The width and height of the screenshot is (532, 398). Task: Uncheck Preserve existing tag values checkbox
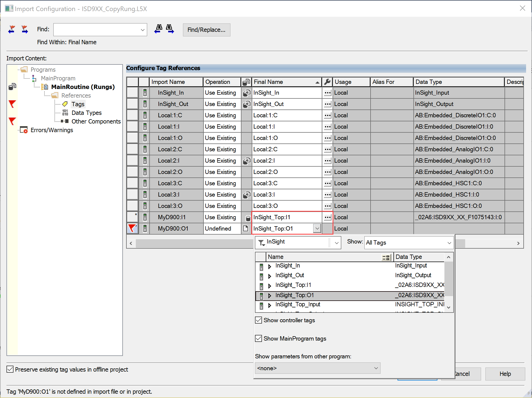tap(10, 369)
